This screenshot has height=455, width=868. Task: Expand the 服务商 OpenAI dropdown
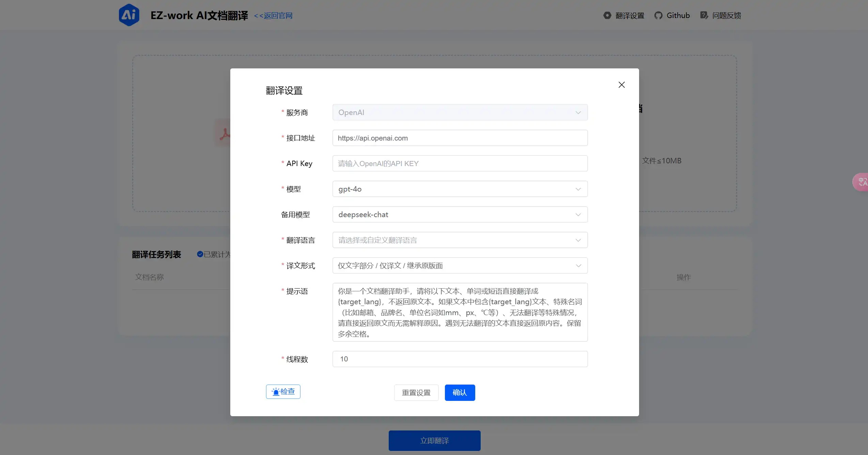[460, 112]
